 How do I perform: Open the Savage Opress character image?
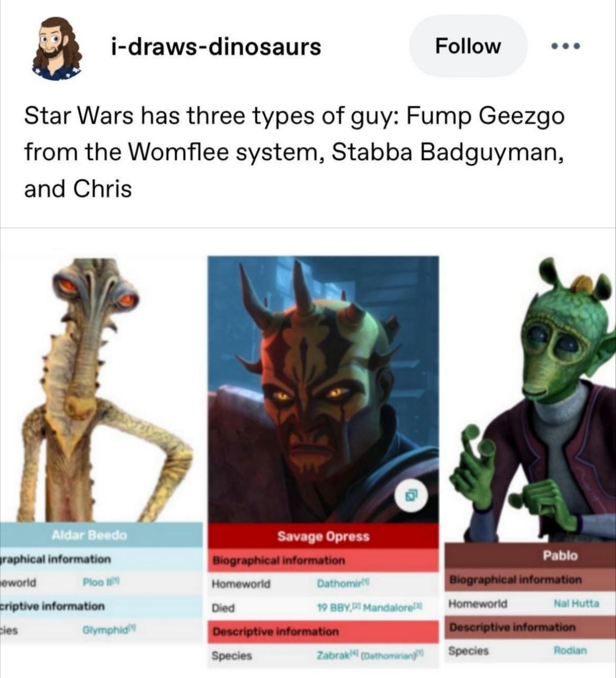point(323,389)
